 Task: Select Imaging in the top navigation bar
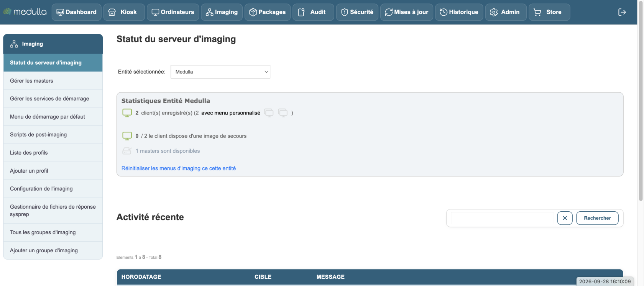pyautogui.click(x=222, y=12)
